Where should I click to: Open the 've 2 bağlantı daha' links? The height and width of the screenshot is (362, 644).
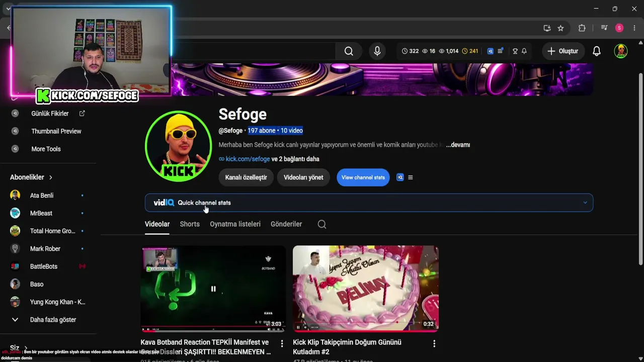tap(295, 159)
